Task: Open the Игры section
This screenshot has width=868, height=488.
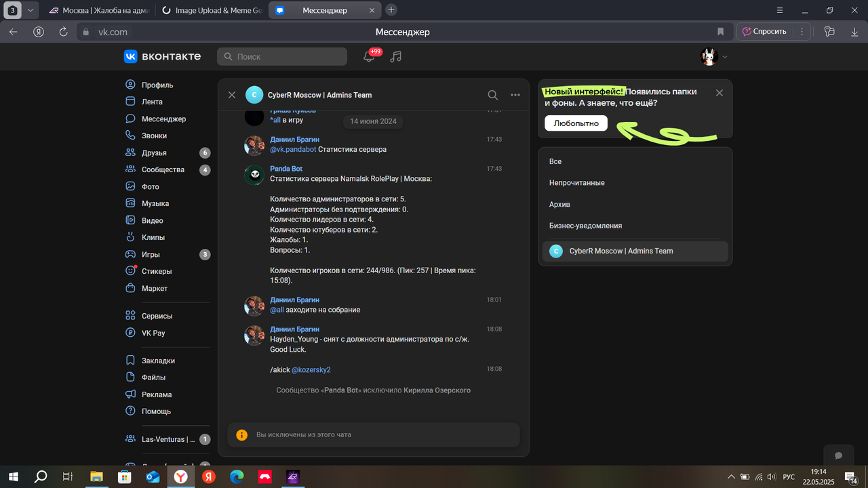Action: (151, 254)
